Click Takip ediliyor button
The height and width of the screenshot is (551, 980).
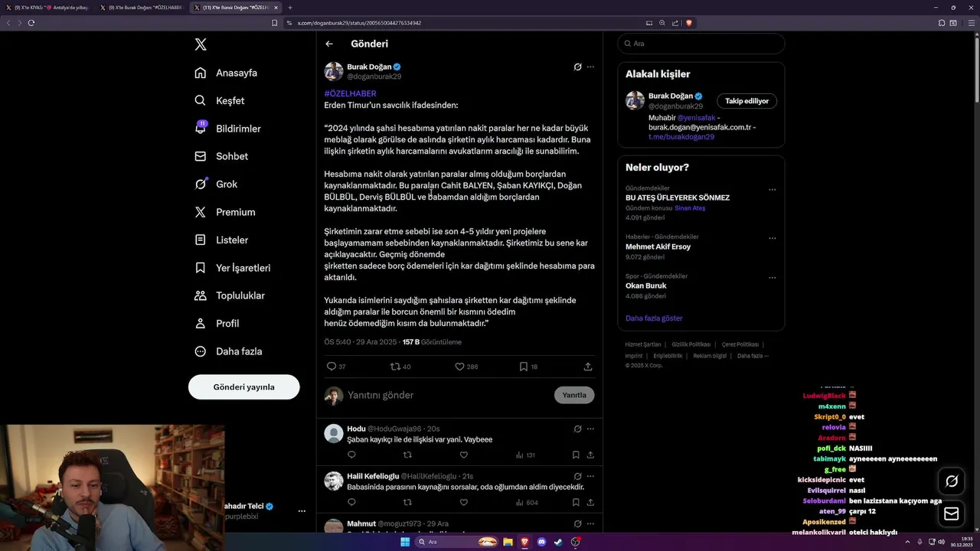[x=747, y=101]
